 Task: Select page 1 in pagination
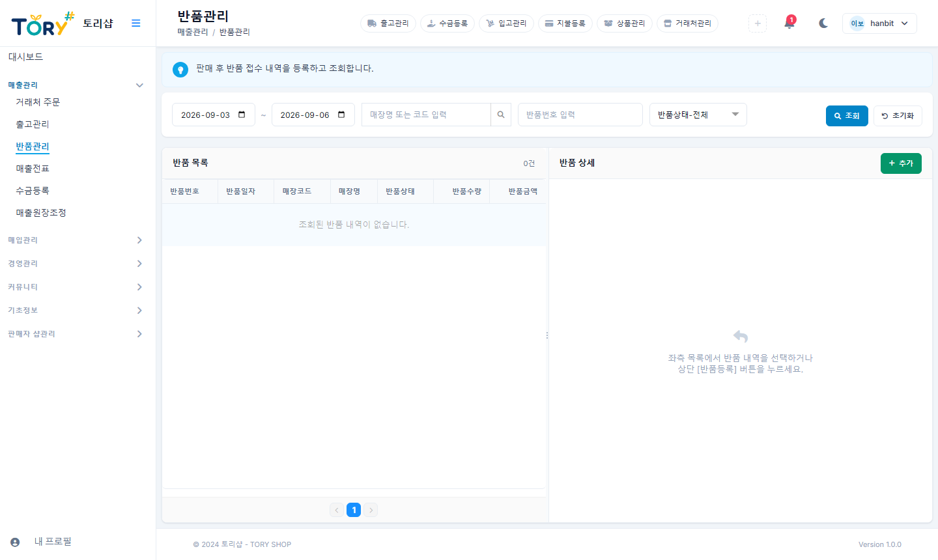click(x=354, y=510)
